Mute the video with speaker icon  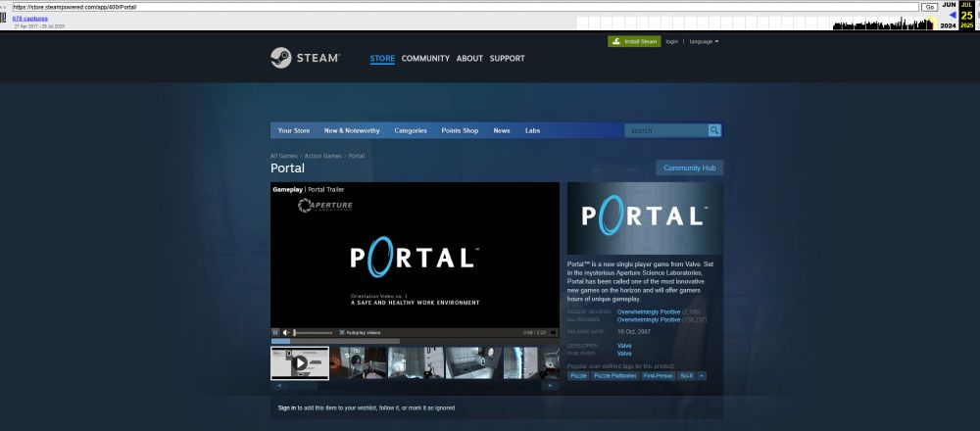(x=286, y=332)
